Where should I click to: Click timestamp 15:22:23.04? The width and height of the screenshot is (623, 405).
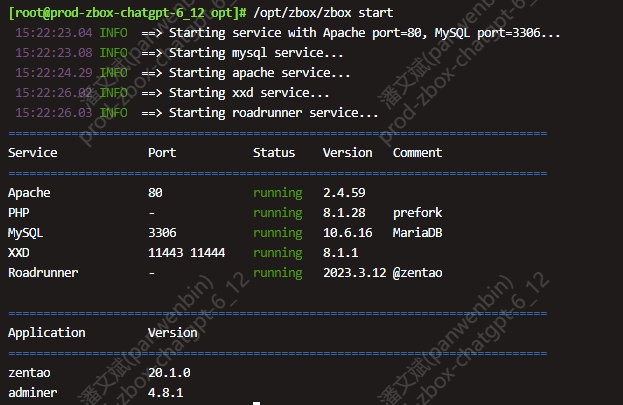coord(54,33)
